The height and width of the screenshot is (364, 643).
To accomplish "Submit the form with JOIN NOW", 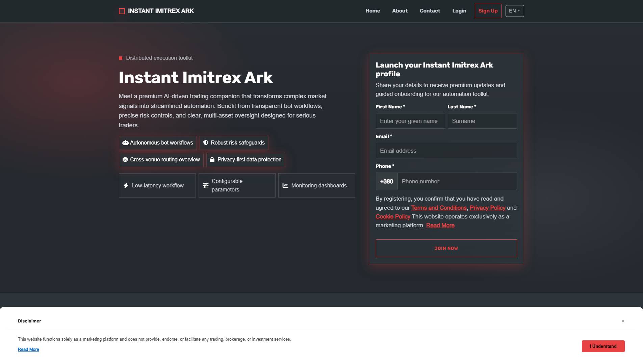I will pyautogui.click(x=446, y=249).
